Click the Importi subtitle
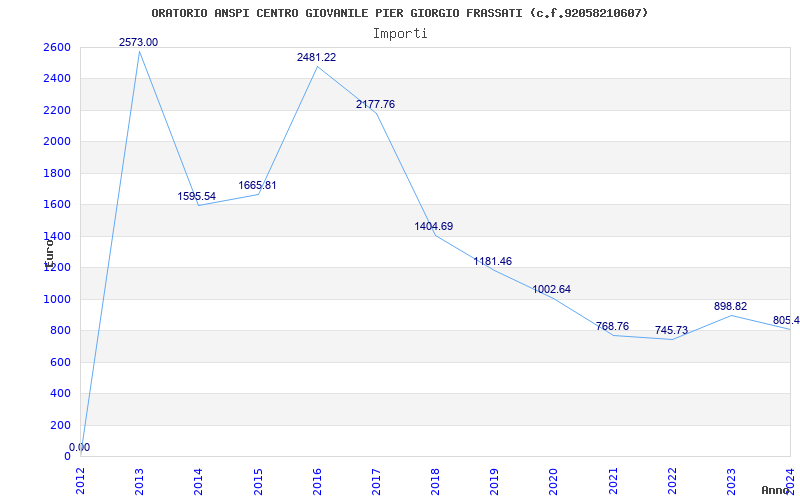The height and width of the screenshot is (500, 800). point(400,34)
